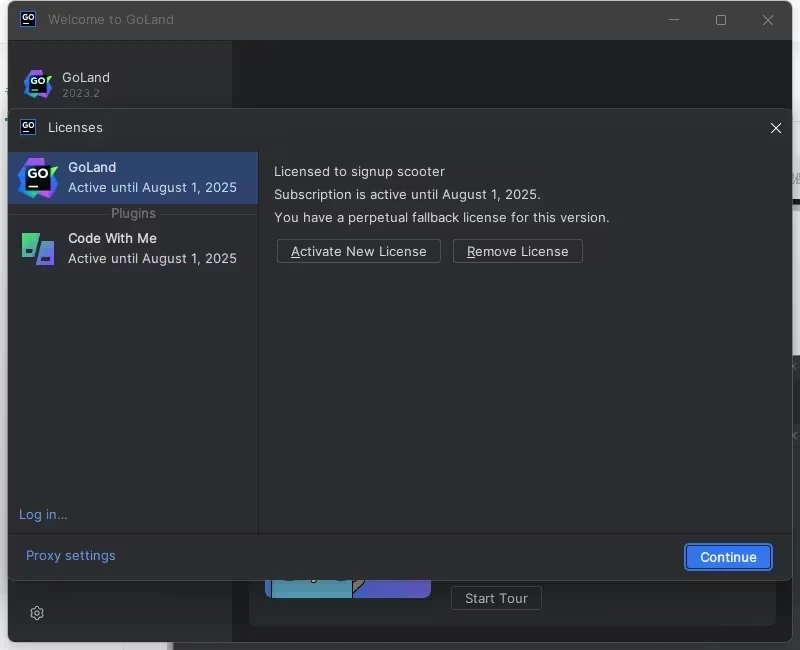The image size is (800, 650).
Task: Close the Welcome to GoLand window
Action: pos(768,20)
